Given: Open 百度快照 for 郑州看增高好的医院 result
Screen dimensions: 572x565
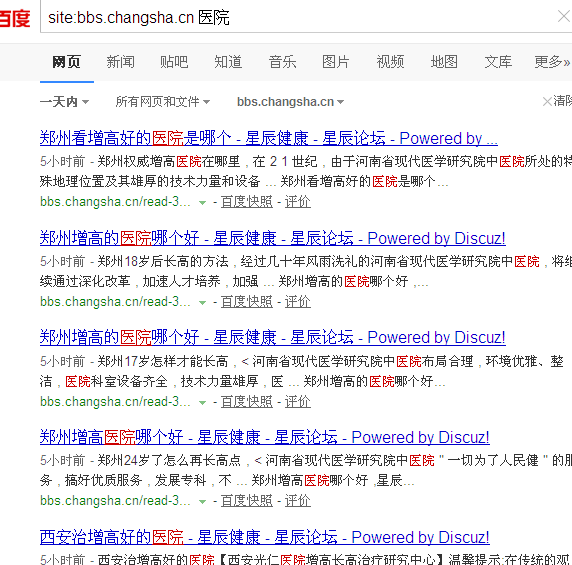Looking at the screenshot, I should click(247, 202).
